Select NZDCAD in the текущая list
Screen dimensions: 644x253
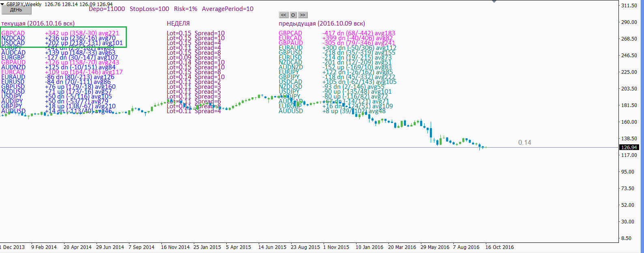(x=13, y=38)
